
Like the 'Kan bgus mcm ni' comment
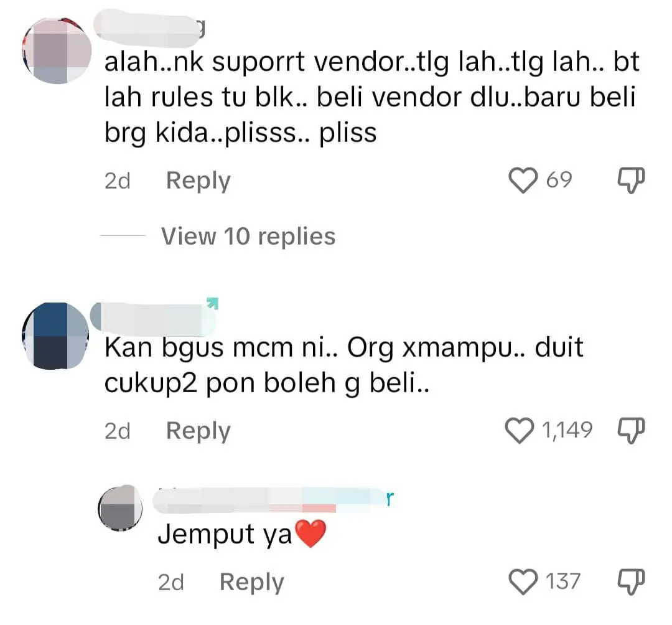[x=520, y=430]
